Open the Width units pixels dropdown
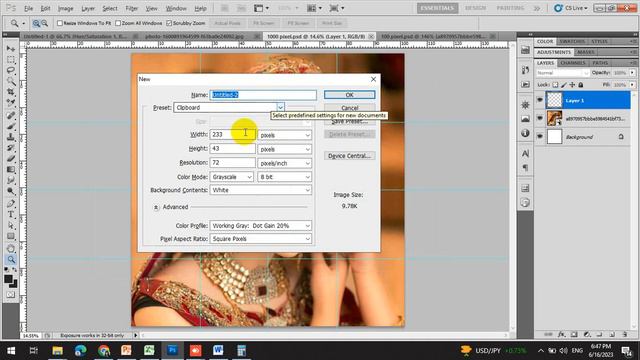640x360 pixels. pos(284,135)
